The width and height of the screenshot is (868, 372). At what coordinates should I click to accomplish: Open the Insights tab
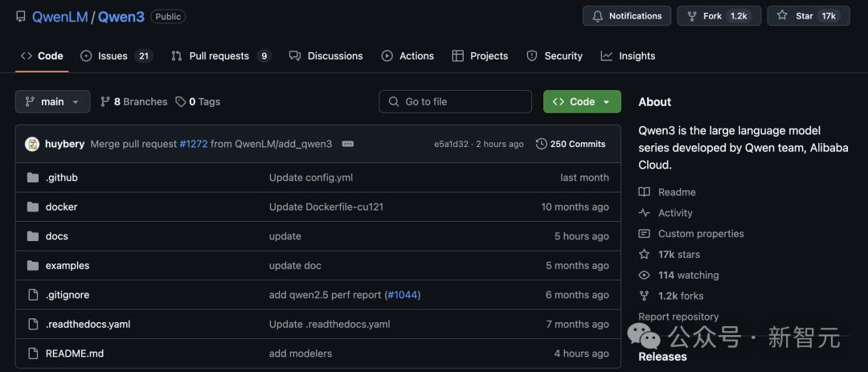pos(628,56)
